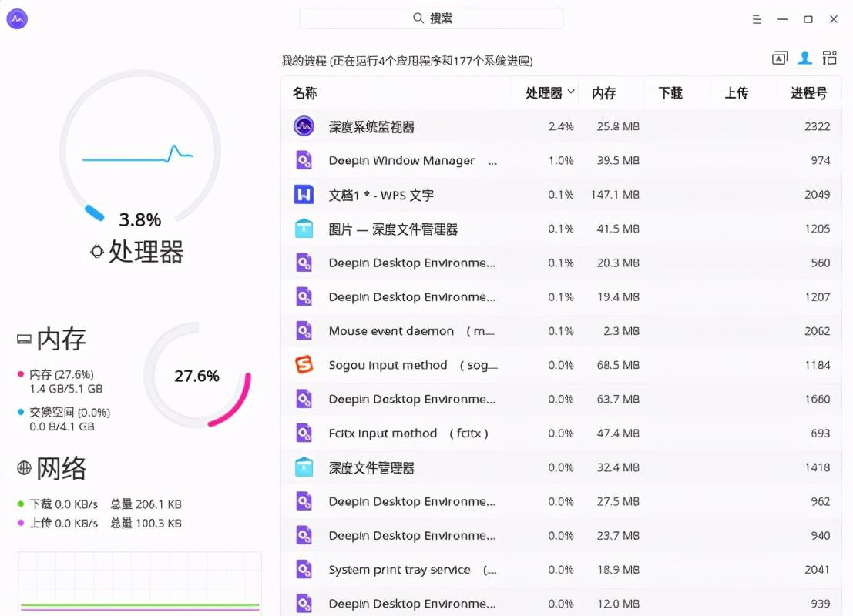The width and height of the screenshot is (853, 616).
Task: Click the network globe icon
Action: coord(24,467)
